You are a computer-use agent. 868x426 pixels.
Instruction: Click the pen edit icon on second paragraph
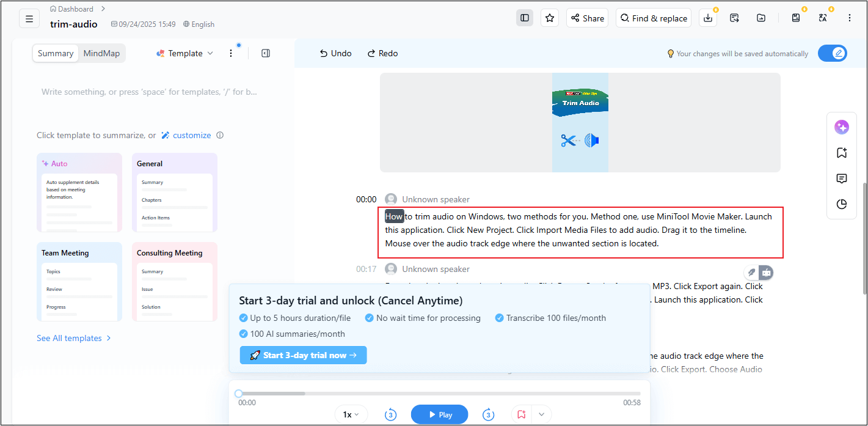[751, 273]
